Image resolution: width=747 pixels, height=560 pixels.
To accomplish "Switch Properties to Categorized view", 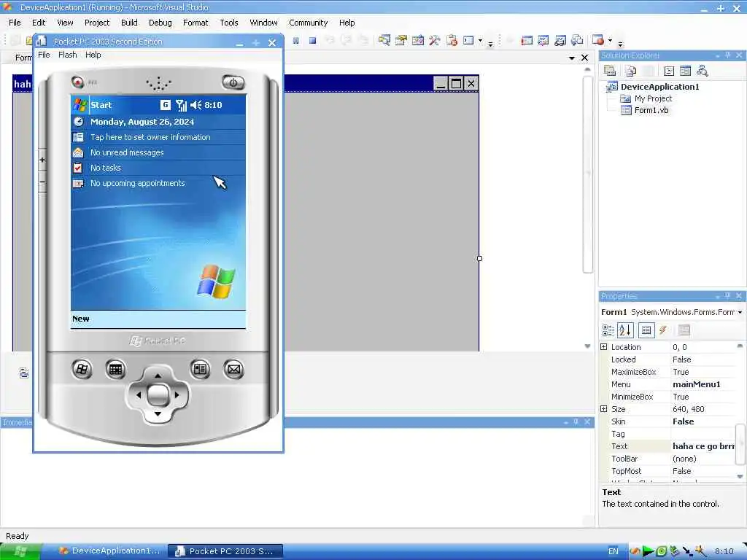I will click(608, 330).
